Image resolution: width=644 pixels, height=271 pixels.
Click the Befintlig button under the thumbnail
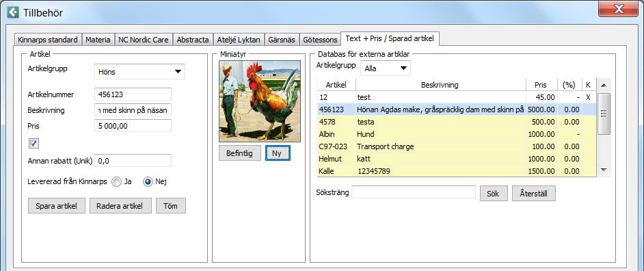click(x=239, y=153)
